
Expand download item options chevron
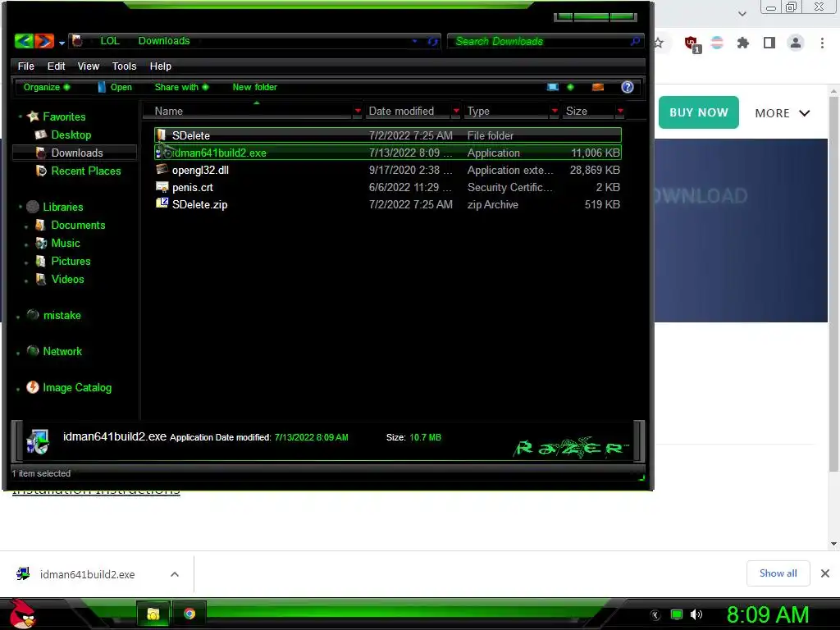(175, 574)
